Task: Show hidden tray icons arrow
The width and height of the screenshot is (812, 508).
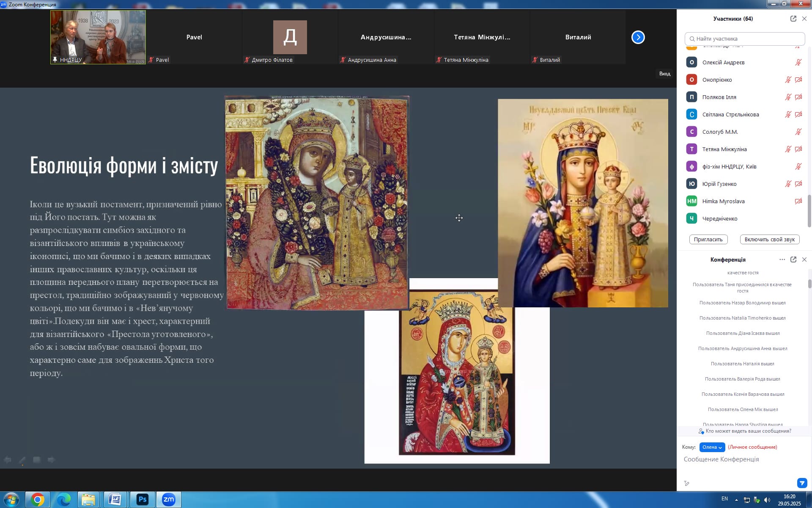Action: click(x=736, y=500)
